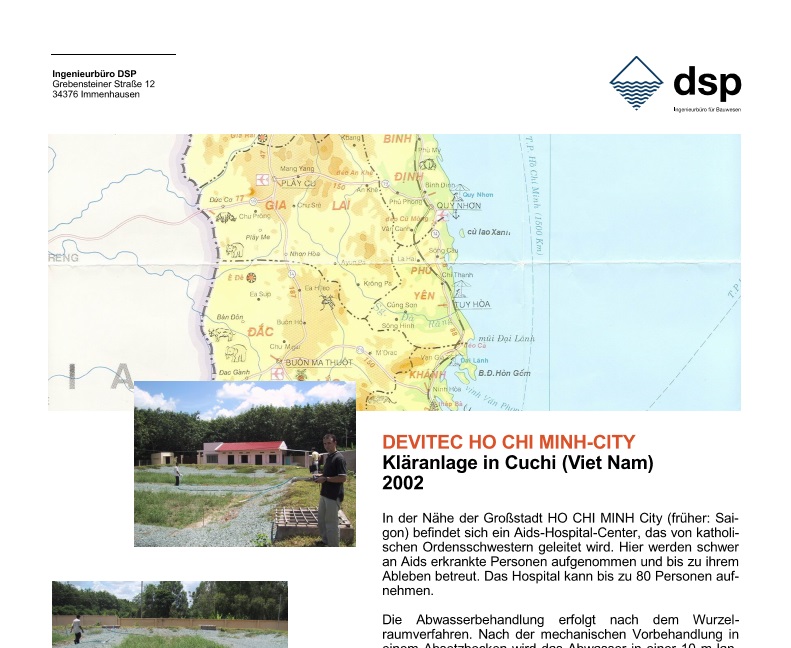Click the airport symbol near Play Cu
The width and height of the screenshot is (791, 648).
(x=263, y=179)
